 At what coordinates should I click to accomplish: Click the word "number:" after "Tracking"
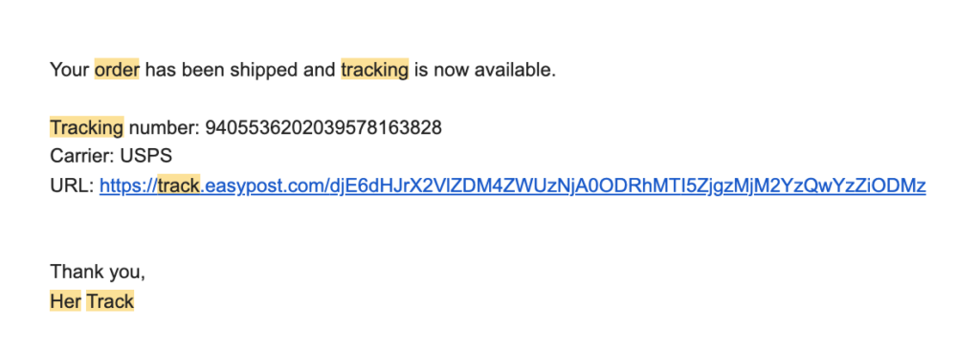coord(165,127)
